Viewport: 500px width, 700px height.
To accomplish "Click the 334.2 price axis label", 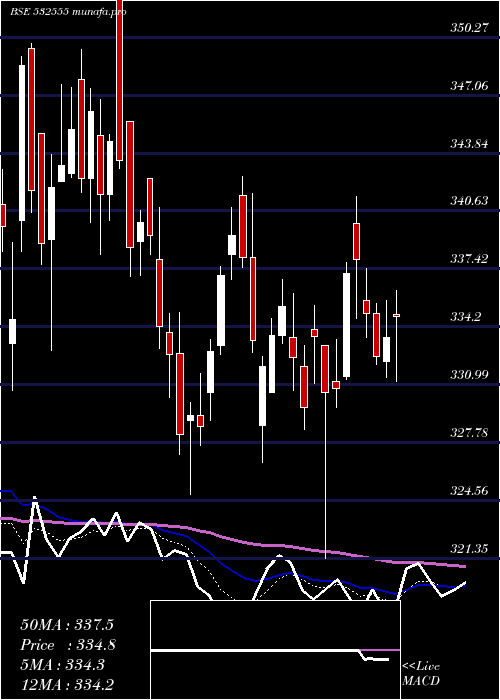I will pyautogui.click(x=466, y=317).
